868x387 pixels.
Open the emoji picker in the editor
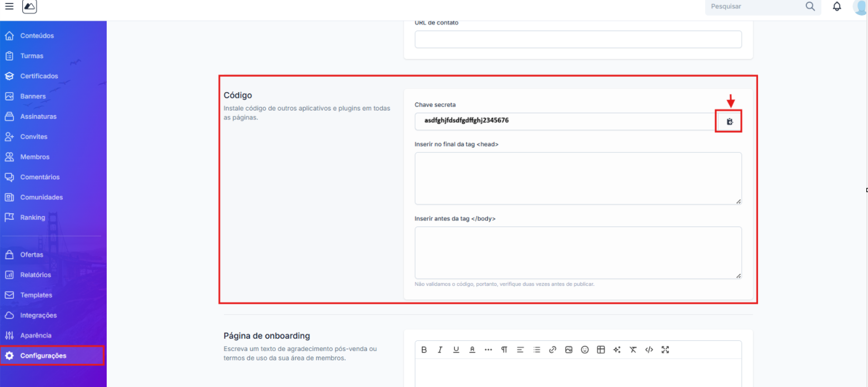pos(585,350)
